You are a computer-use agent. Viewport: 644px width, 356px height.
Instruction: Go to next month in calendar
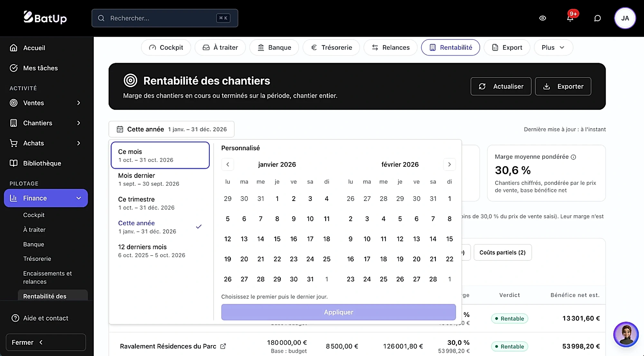pos(450,165)
